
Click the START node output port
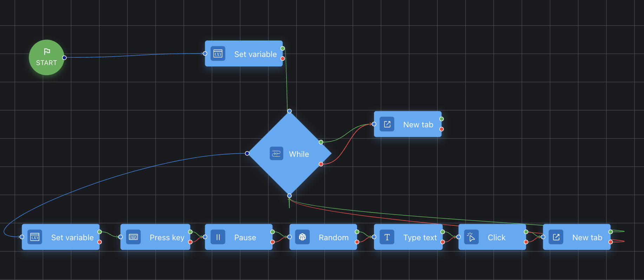point(64,58)
